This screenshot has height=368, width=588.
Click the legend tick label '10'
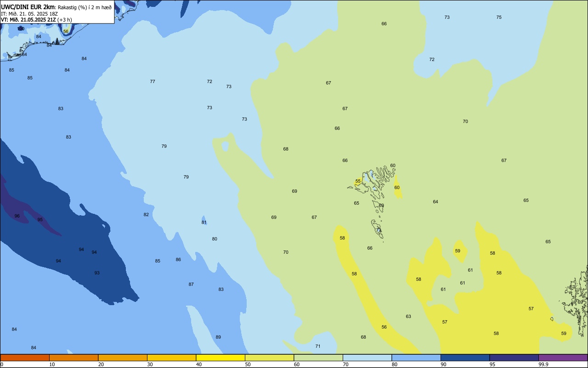click(52, 364)
